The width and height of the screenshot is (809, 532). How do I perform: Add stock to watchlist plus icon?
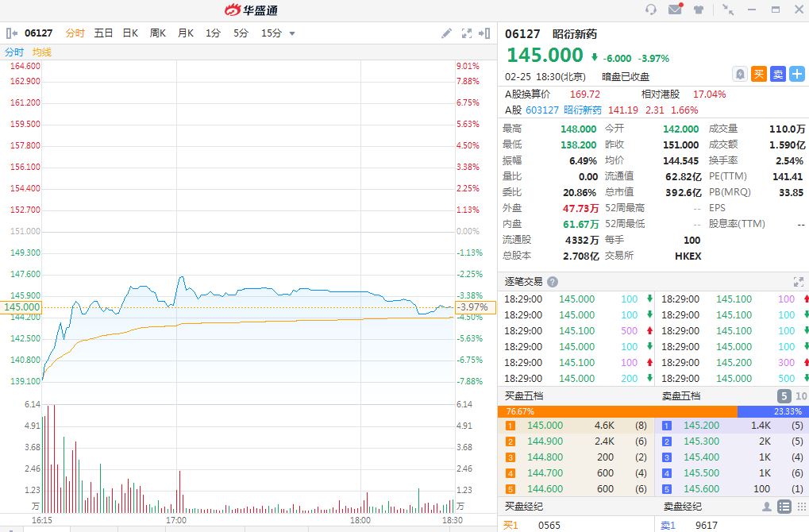pyautogui.click(x=797, y=74)
